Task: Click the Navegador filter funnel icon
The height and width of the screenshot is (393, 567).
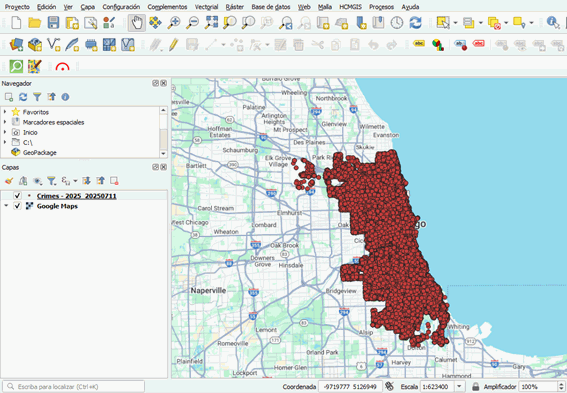Action: (37, 97)
